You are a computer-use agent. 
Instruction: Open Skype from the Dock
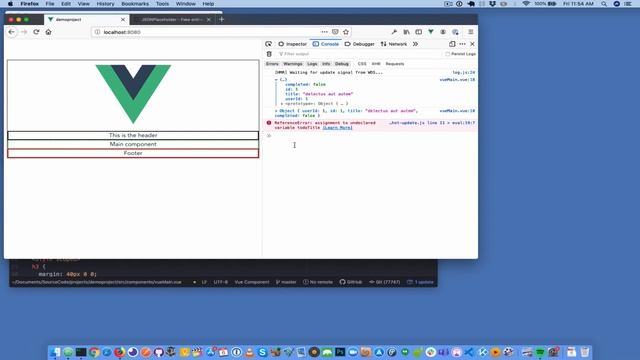coord(262,352)
